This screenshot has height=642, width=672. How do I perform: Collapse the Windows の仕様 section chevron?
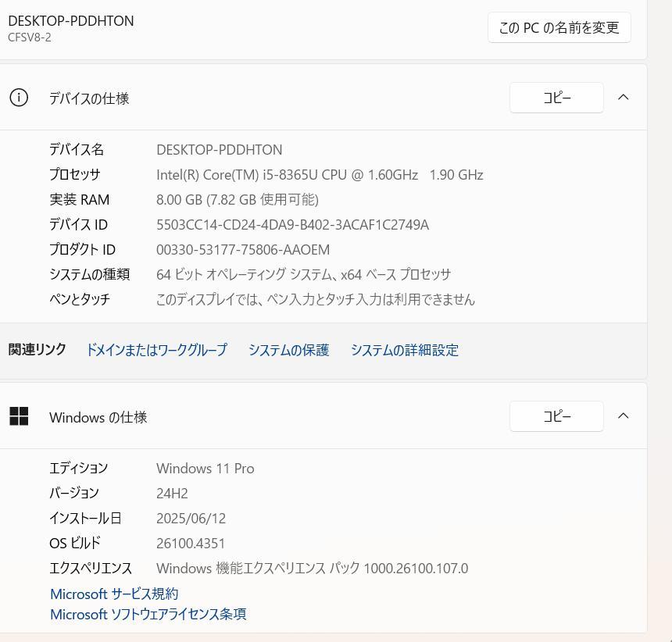623,416
